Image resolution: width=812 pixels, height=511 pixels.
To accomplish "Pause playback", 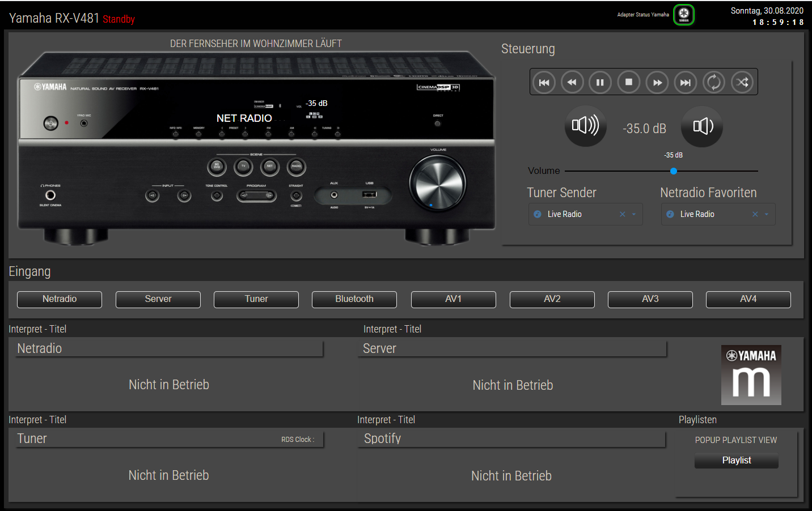I will [600, 82].
